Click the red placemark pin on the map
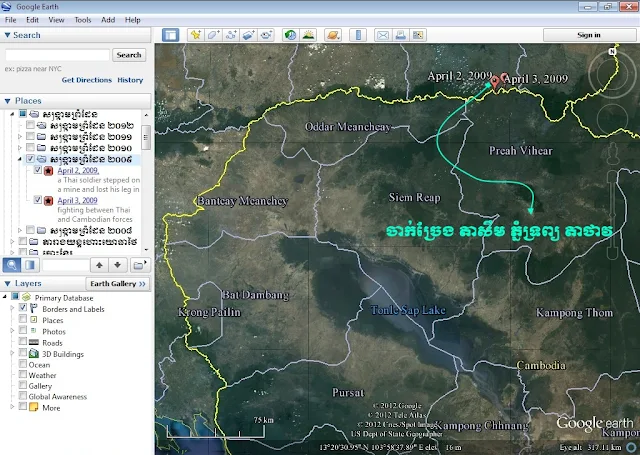The width and height of the screenshot is (640, 455). (x=495, y=83)
